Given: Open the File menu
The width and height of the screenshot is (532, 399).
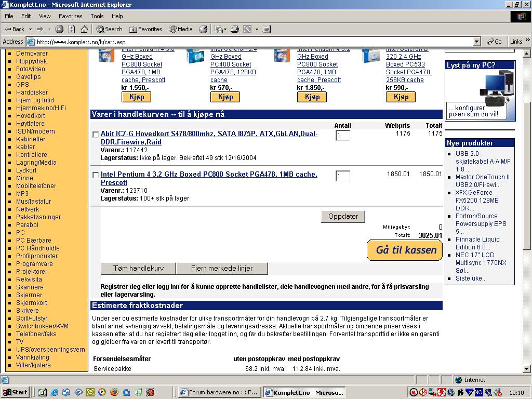Looking at the screenshot, I should 9,16.
